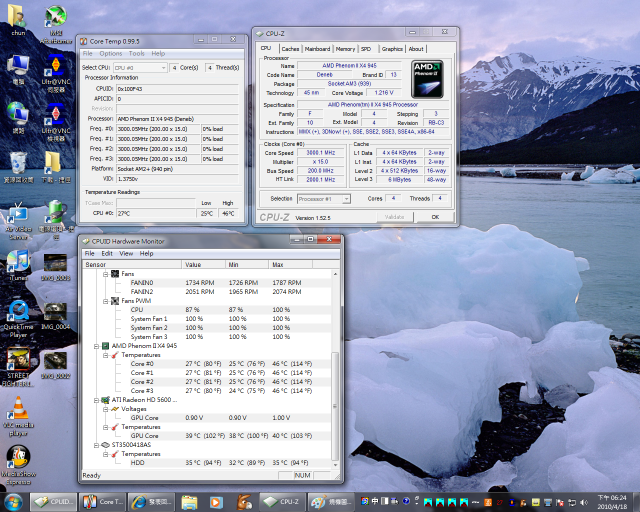This screenshot has height=512, width=640.
Task: Switch to the Paint taskbar button
Action: [330, 502]
